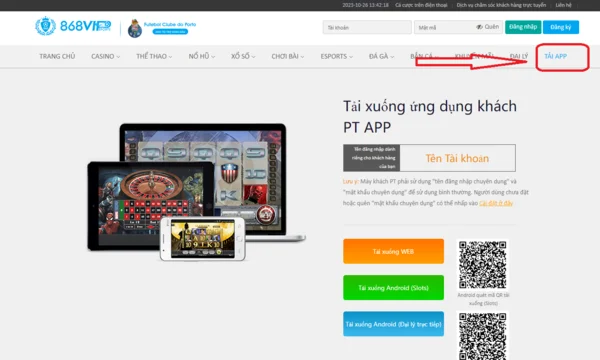Viewport: 600px width, 360px height.
Task: Expand the CASINO dropdown menu
Action: point(105,56)
